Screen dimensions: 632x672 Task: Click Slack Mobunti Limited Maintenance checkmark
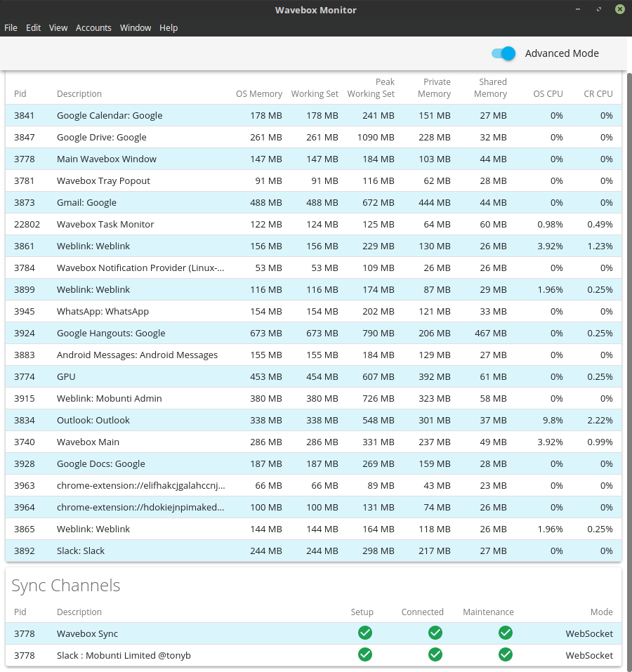pyautogui.click(x=506, y=655)
